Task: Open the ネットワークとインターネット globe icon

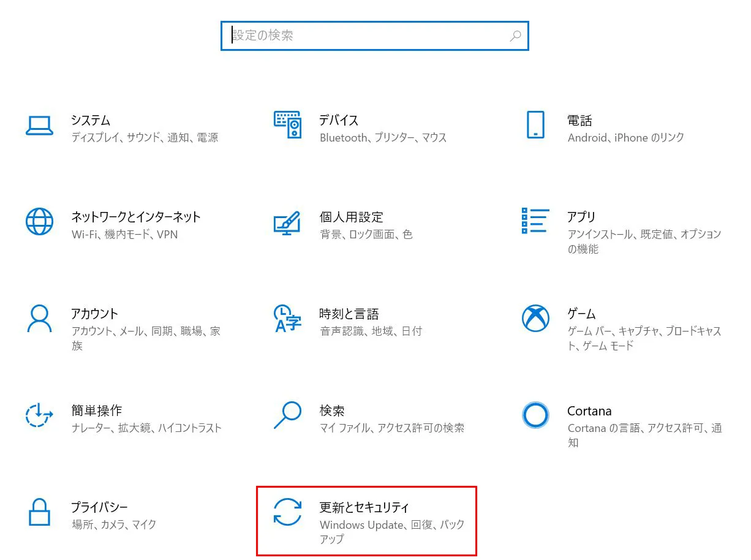Action: point(39,221)
